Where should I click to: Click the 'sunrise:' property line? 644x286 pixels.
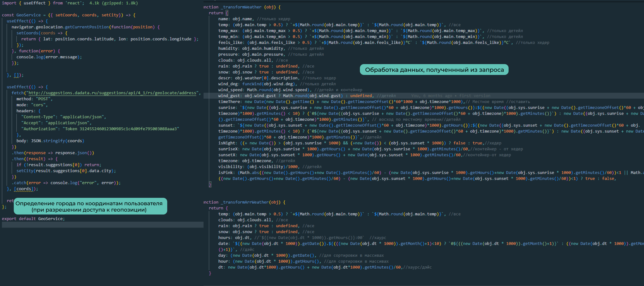click(x=431, y=108)
